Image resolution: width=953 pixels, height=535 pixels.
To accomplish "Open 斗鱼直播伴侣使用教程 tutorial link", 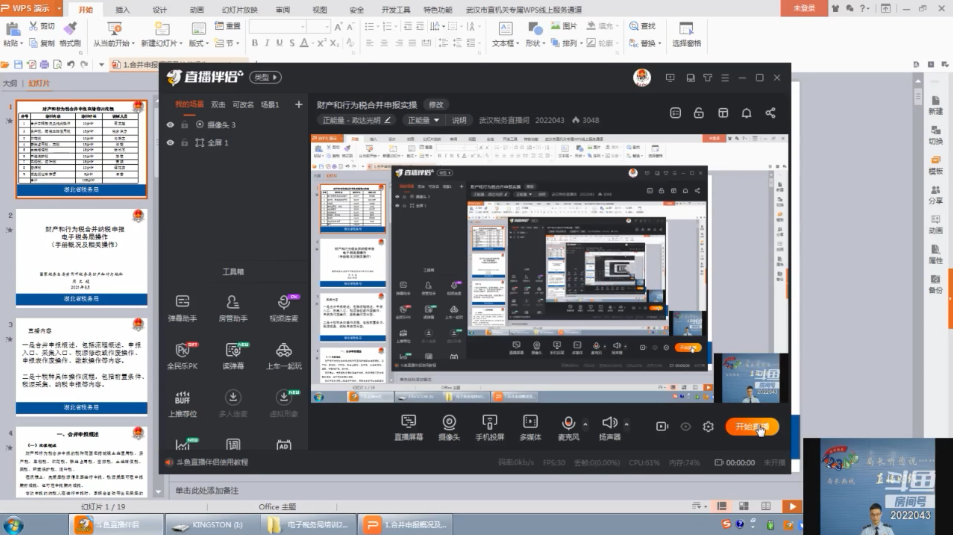I will [x=212, y=462].
